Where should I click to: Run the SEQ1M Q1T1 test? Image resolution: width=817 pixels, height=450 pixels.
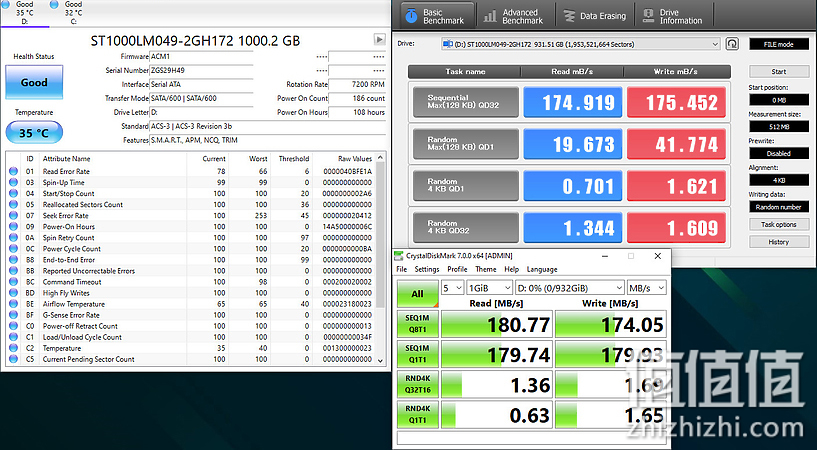point(417,354)
